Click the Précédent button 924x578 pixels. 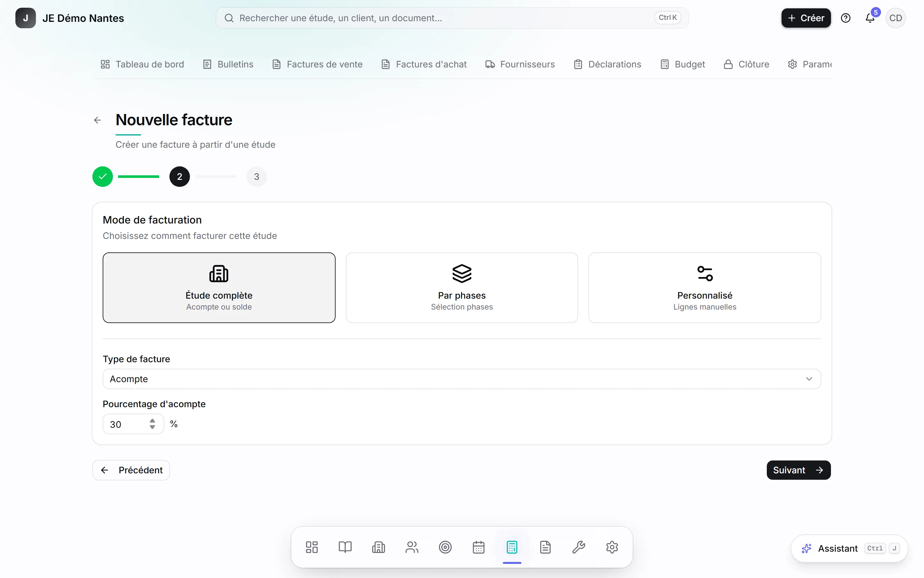[x=131, y=470]
